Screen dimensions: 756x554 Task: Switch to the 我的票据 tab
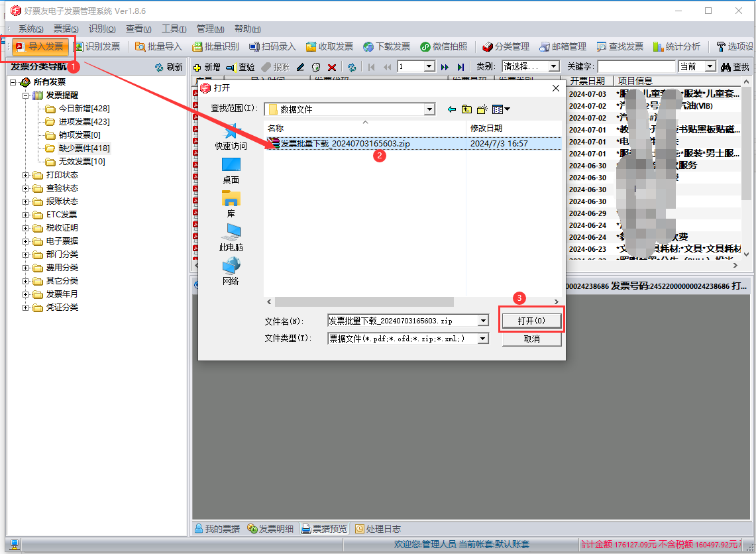click(x=217, y=529)
